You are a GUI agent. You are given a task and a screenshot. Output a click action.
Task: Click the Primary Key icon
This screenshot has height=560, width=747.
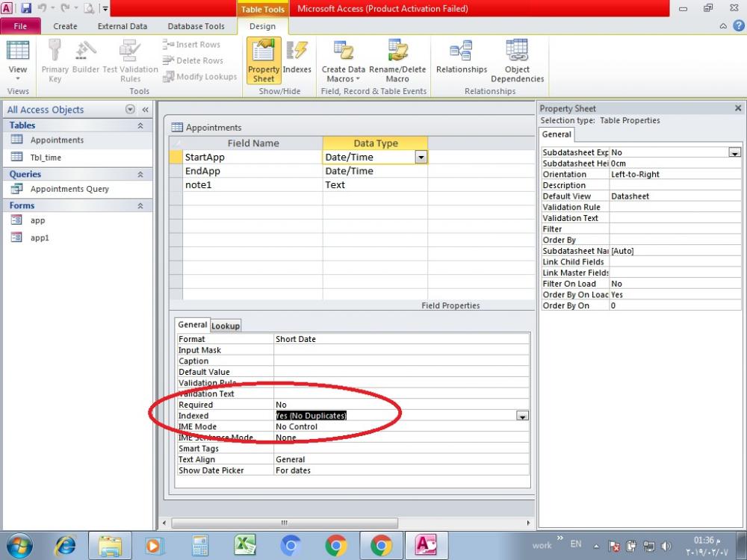coord(55,61)
